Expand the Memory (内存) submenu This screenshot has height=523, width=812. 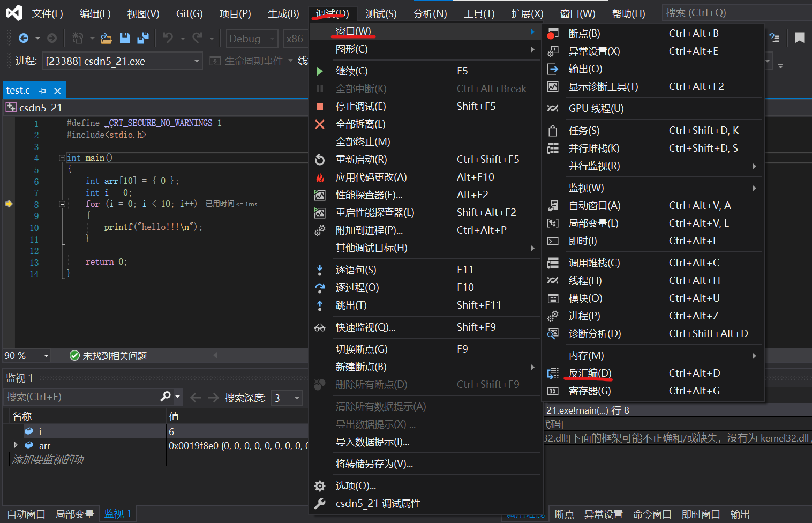tap(653, 356)
